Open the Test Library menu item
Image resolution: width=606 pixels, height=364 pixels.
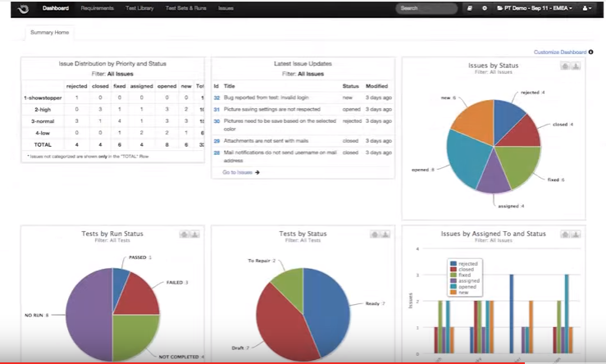point(139,8)
